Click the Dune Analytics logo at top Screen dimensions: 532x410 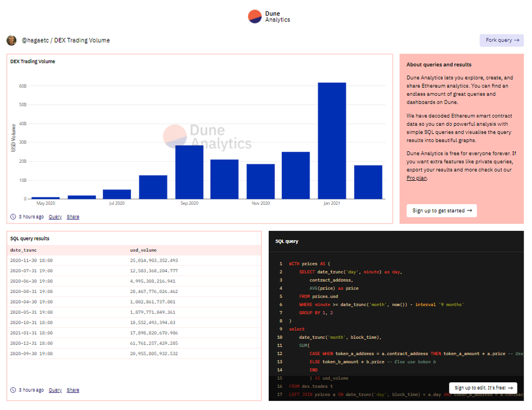[269, 16]
